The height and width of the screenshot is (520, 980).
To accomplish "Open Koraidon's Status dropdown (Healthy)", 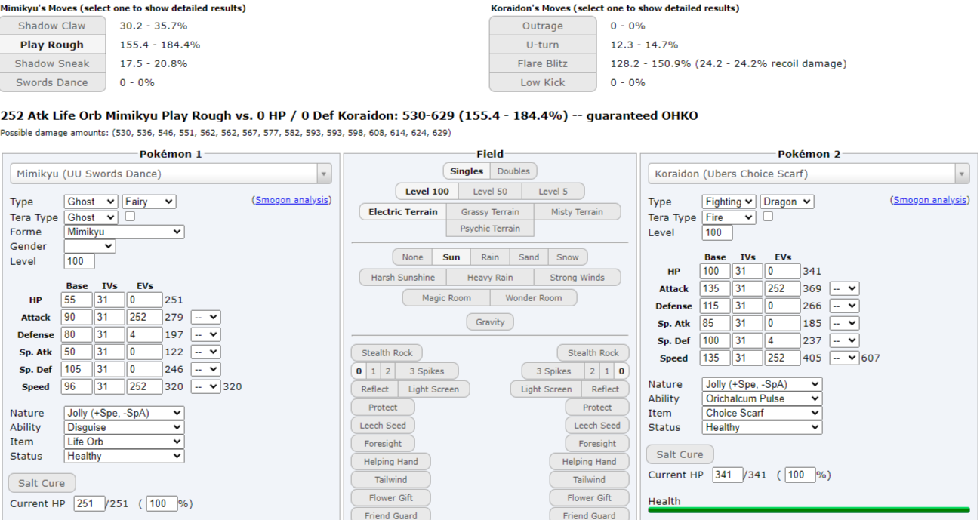I will pyautogui.click(x=762, y=427).
